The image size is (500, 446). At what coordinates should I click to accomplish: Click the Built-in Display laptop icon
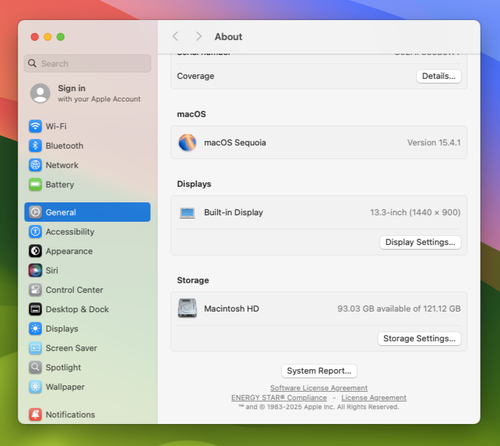pos(187,213)
